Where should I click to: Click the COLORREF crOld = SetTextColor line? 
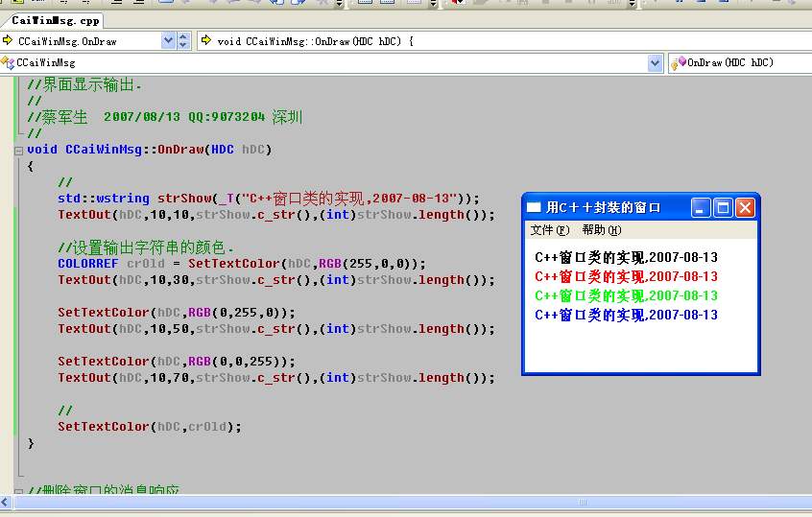pyautogui.click(x=242, y=264)
